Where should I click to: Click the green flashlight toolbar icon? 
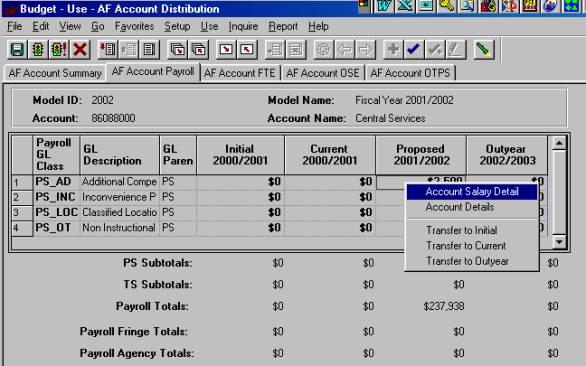click(x=484, y=49)
